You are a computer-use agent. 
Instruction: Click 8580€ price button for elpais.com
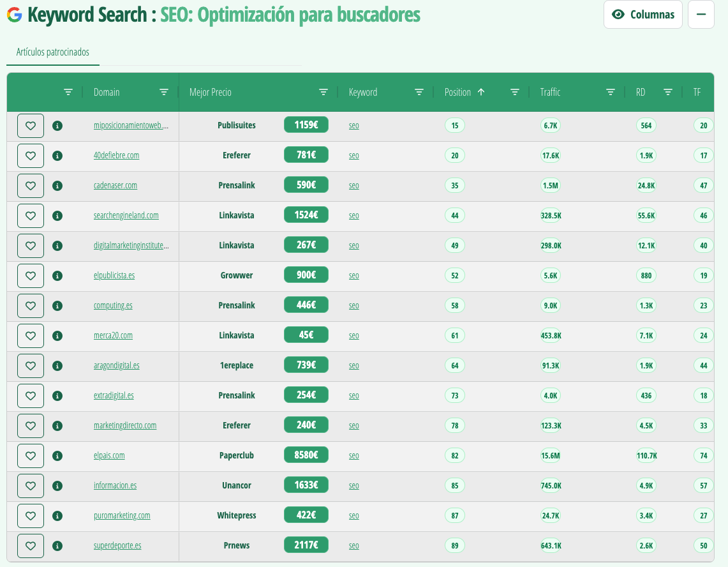pyautogui.click(x=306, y=455)
